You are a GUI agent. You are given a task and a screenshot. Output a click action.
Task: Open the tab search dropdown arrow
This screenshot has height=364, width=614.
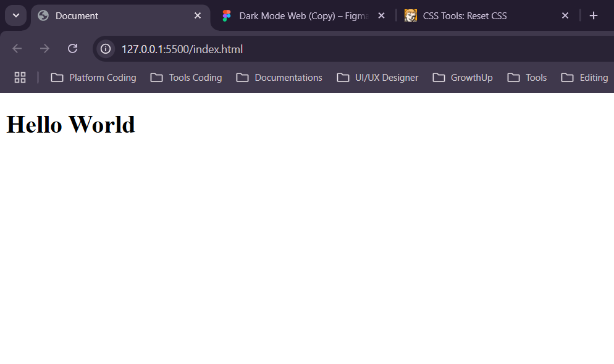pyautogui.click(x=15, y=15)
